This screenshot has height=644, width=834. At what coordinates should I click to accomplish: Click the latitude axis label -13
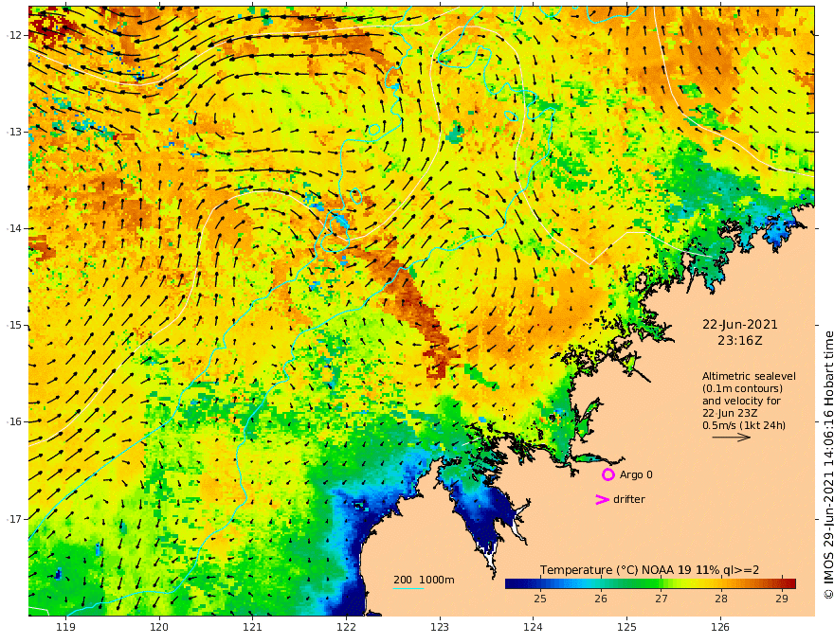click(14, 132)
